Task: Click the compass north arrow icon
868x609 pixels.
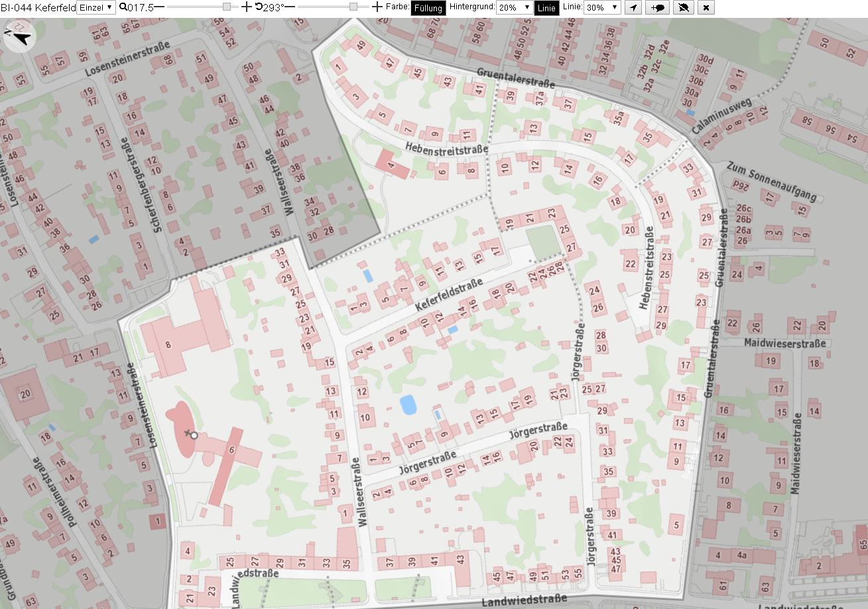Action: pos(18,36)
